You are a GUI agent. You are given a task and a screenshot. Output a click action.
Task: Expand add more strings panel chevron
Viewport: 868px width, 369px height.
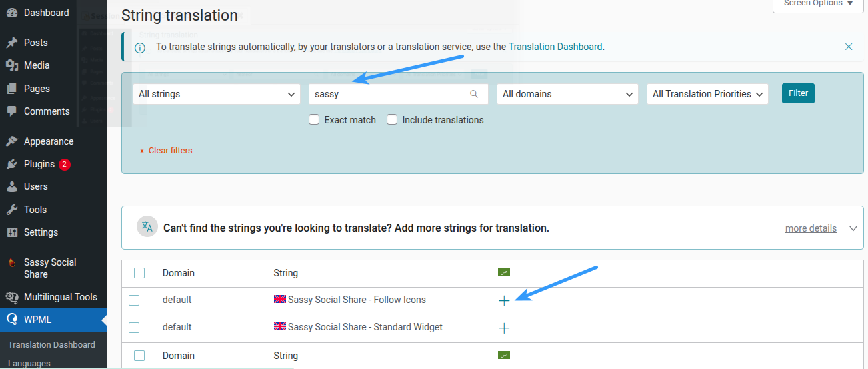click(x=853, y=228)
